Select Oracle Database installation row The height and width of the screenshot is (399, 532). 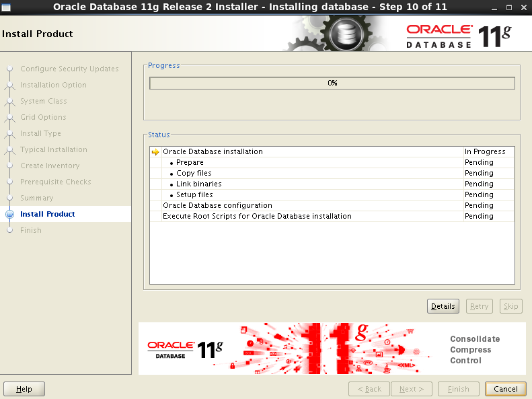coord(332,151)
